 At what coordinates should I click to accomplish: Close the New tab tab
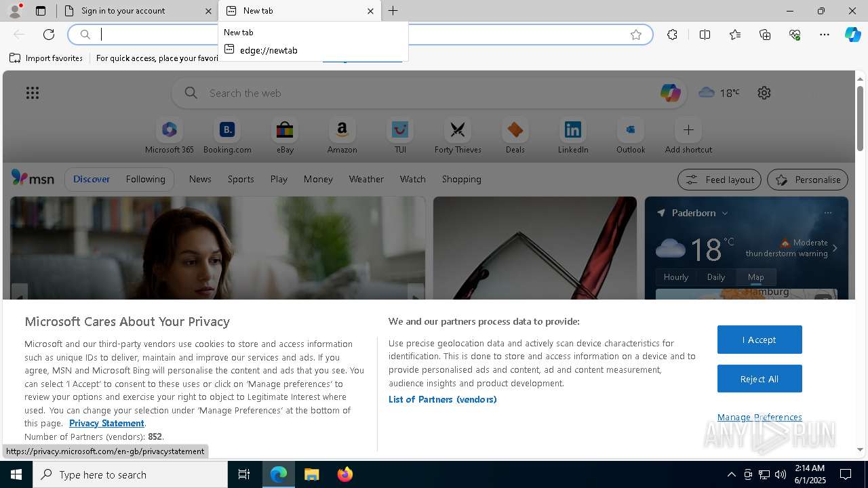pos(370,11)
